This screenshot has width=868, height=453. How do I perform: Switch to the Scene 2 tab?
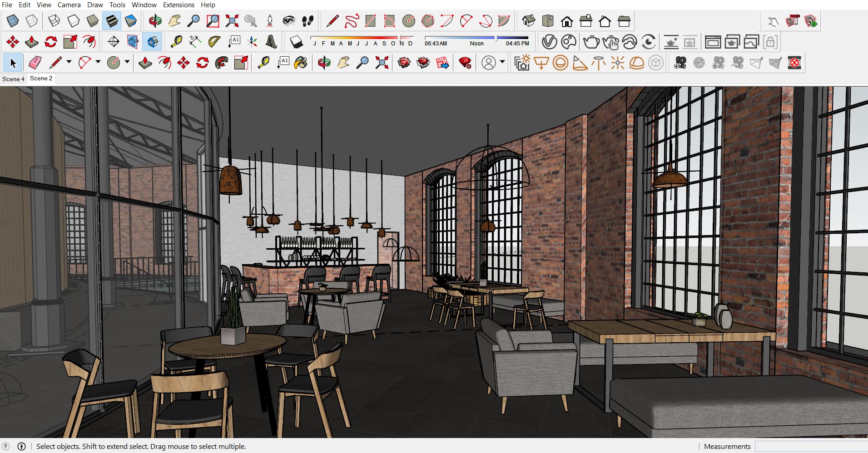pyautogui.click(x=41, y=79)
